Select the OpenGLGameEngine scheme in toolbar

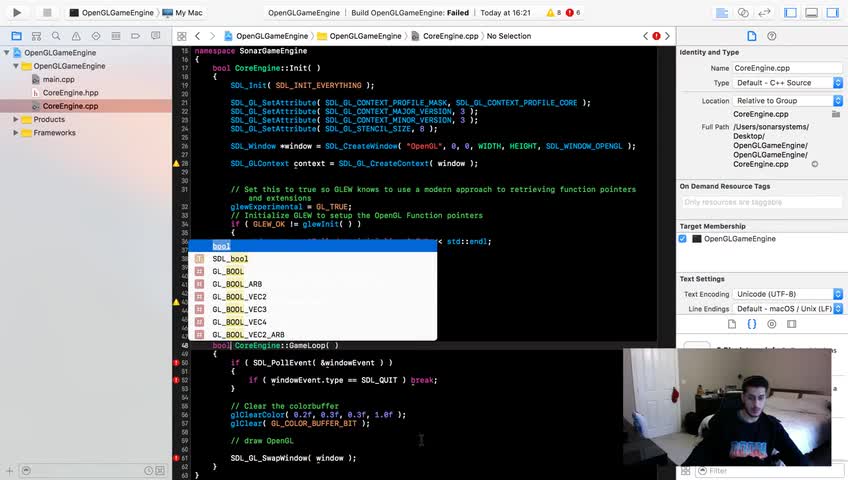112,12
